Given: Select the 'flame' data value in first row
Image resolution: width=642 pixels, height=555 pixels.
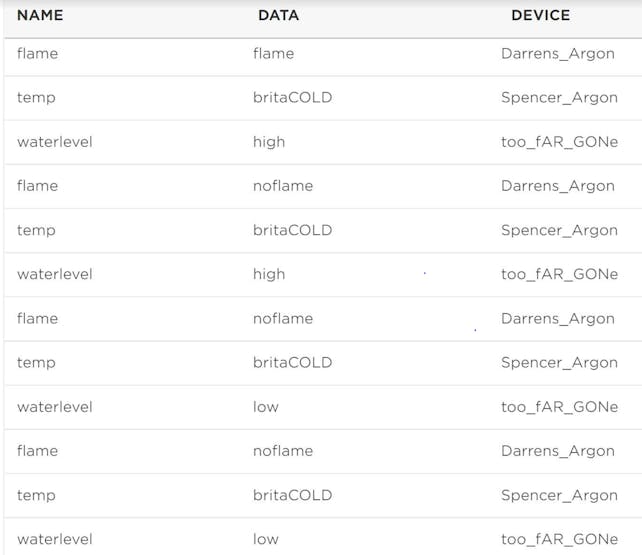Looking at the screenshot, I should click(x=273, y=54).
